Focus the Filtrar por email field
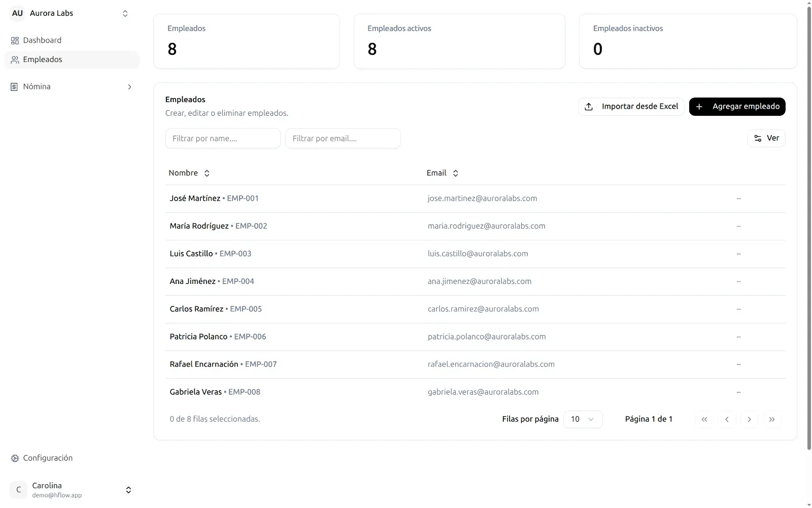 (x=343, y=138)
